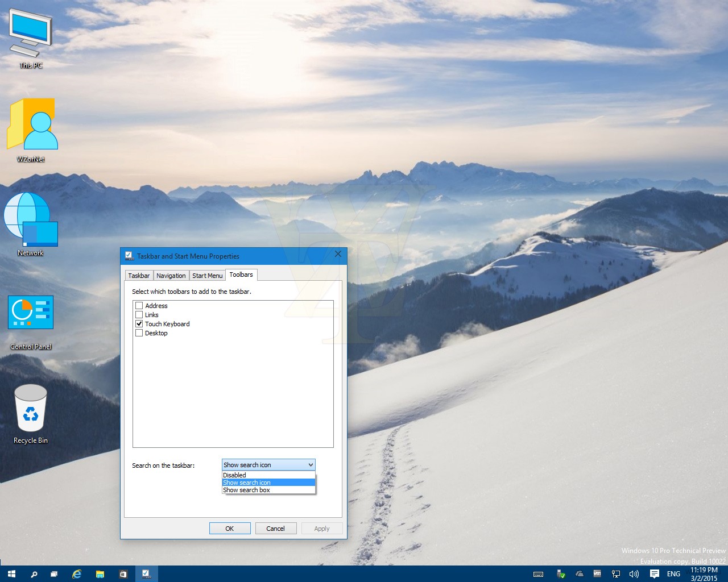Click the properties dialog title bar icon
The image size is (728, 582).
pos(129,256)
